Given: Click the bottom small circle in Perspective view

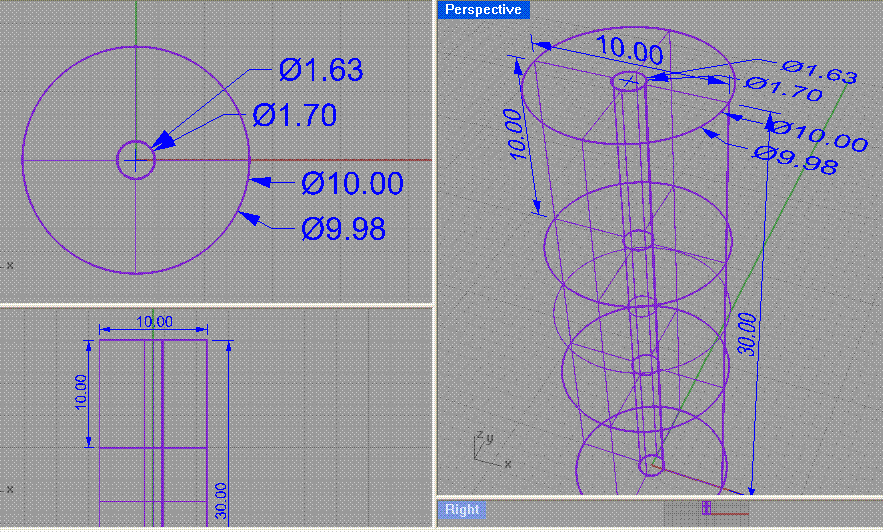Looking at the screenshot, I should pyautogui.click(x=651, y=463).
